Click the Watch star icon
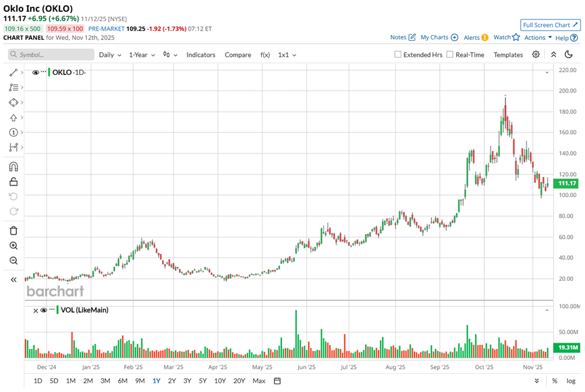 click(x=516, y=37)
